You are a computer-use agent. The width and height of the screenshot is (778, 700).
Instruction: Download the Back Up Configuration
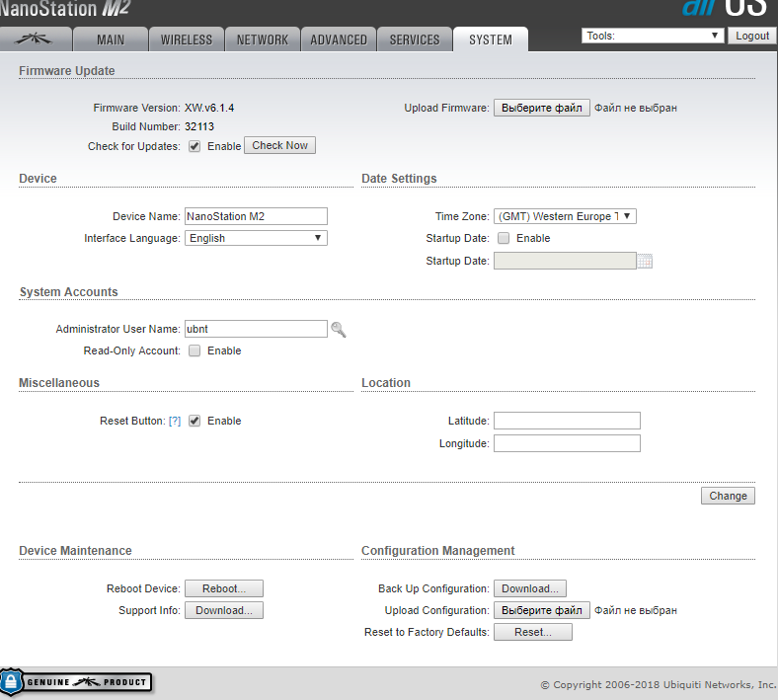530,588
